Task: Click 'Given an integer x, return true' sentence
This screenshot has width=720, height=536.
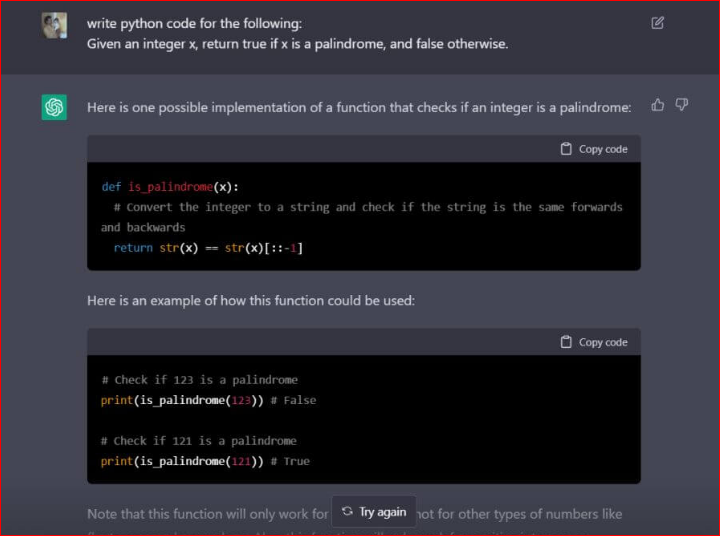Action: click(x=298, y=44)
